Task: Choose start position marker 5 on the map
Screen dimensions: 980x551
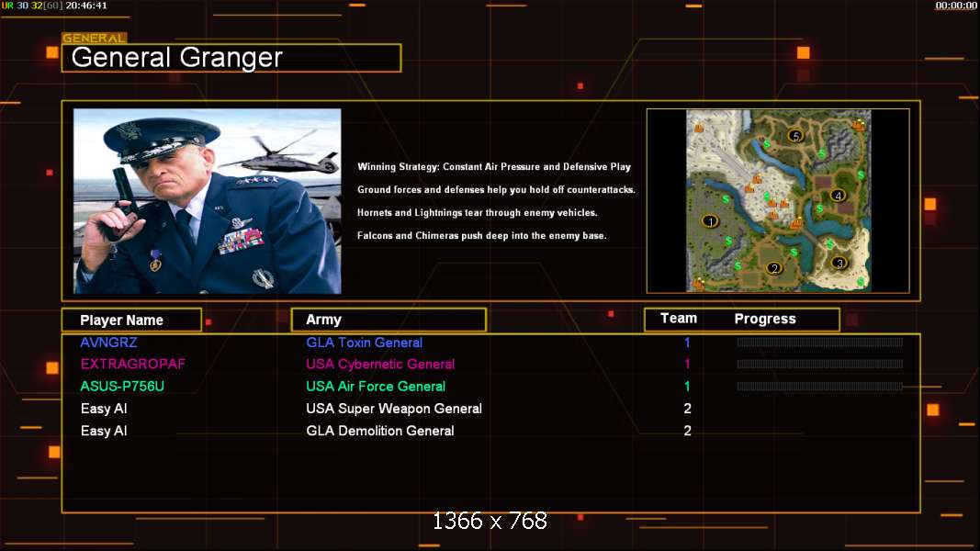Action: click(x=795, y=136)
